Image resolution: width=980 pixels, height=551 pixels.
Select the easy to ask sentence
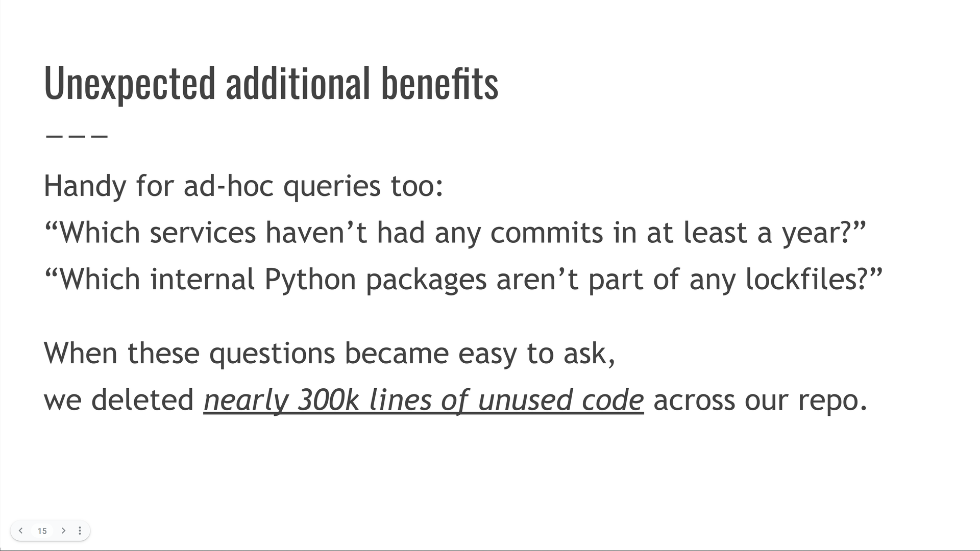click(330, 353)
